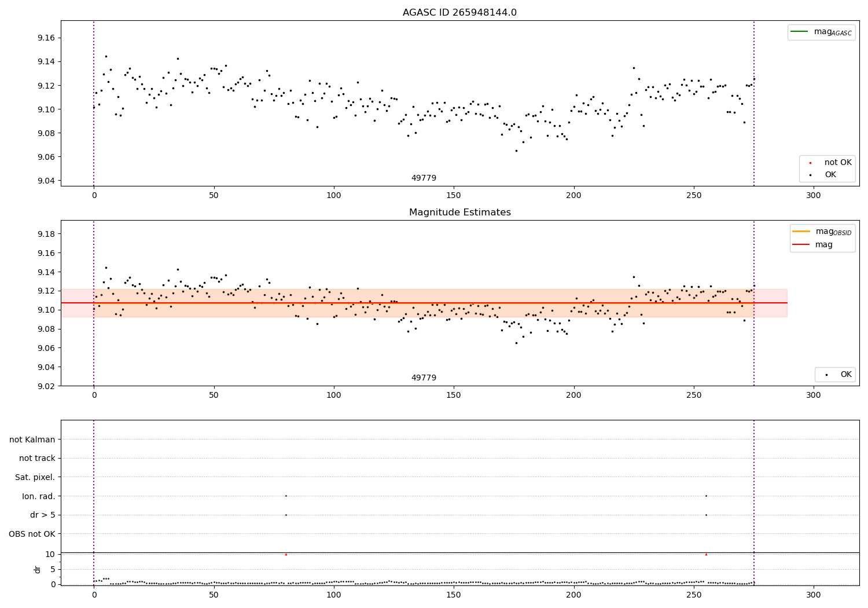Click the "dr > 5" flag point near x=255
This screenshot has width=868, height=608.
pyautogui.click(x=706, y=515)
